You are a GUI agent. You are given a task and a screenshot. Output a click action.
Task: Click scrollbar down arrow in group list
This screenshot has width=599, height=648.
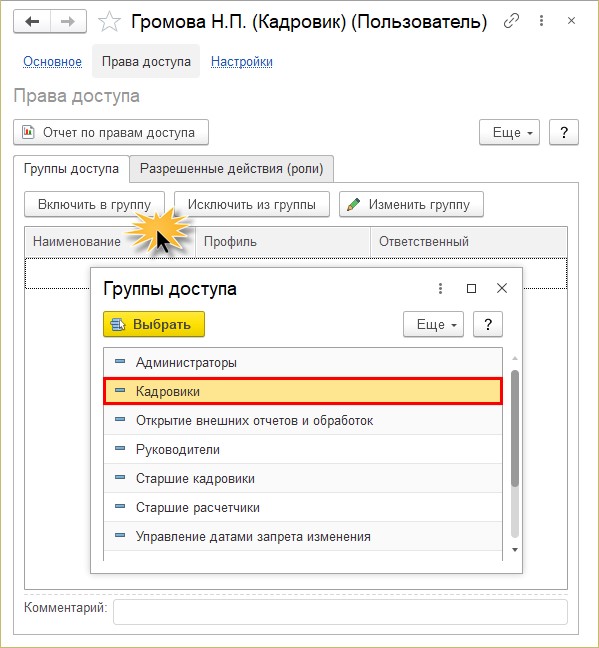[515, 550]
